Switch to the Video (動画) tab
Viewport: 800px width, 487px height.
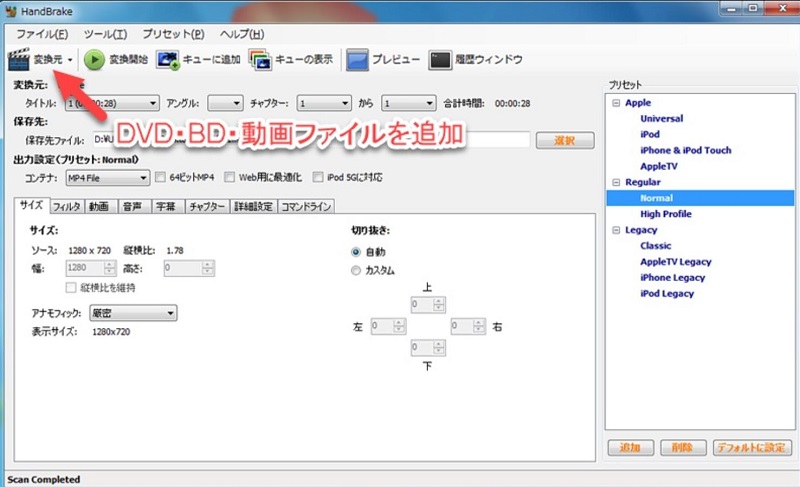coord(99,207)
